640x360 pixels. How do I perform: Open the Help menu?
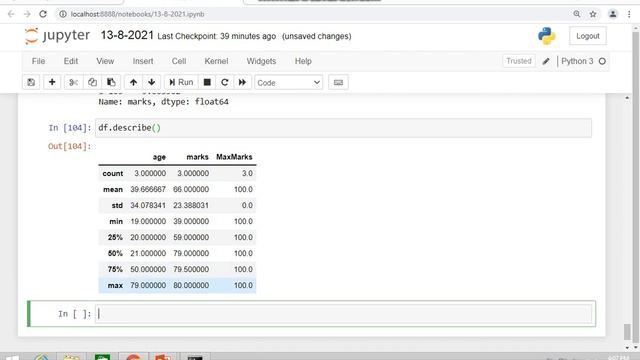pyautogui.click(x=303, y=61)
